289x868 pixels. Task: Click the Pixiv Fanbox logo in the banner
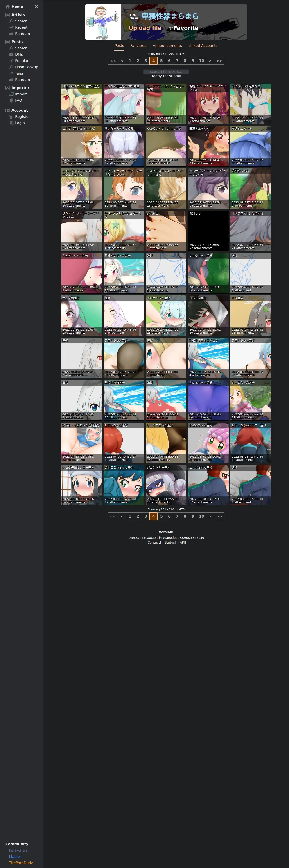pos(133,16)
